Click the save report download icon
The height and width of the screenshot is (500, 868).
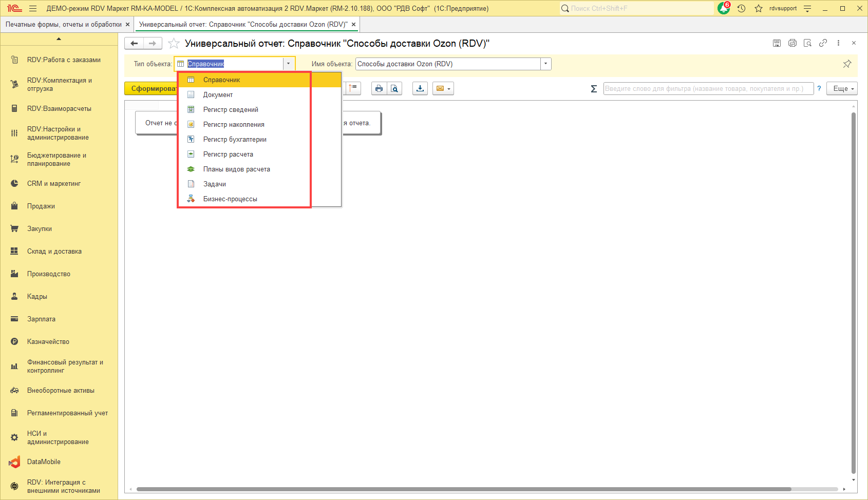(420, 89)
